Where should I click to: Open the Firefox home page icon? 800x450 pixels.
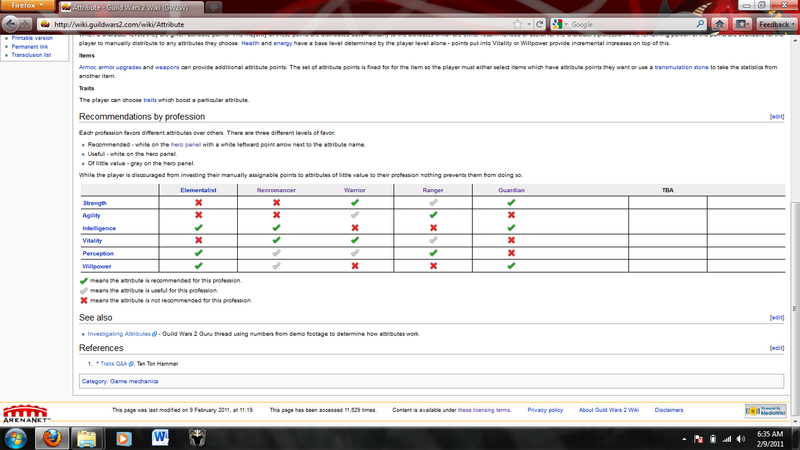719,24
